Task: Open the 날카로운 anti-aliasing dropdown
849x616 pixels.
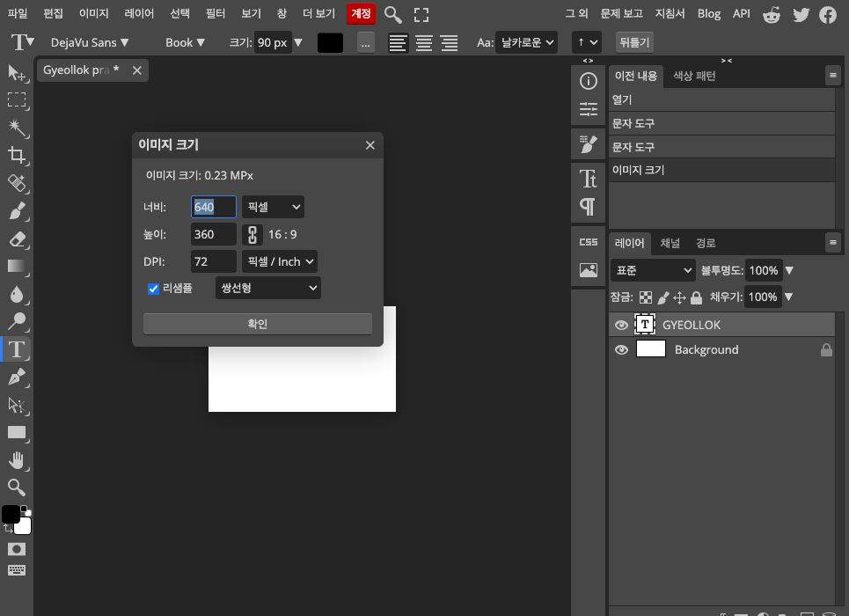Action: 526,42
